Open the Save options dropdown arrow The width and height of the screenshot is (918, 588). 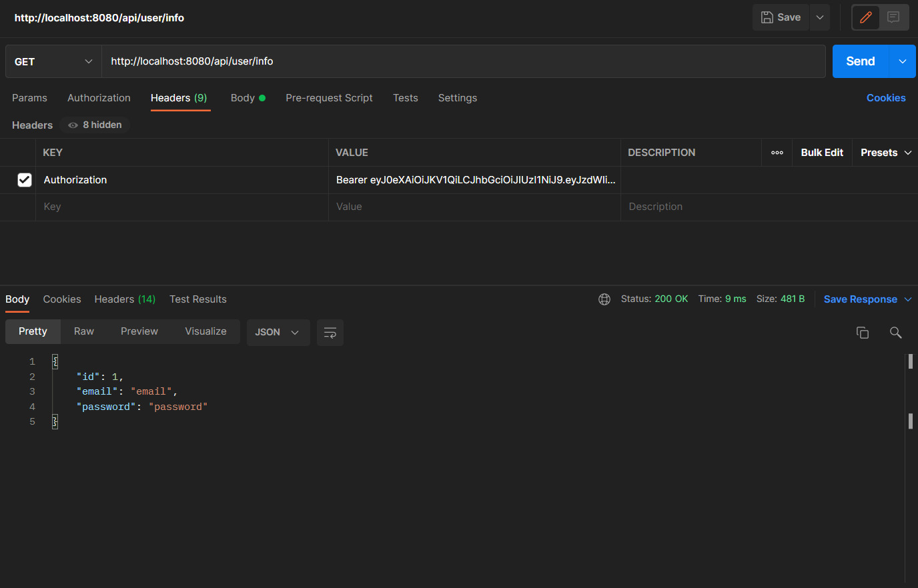pyautogui.click(x=820, y=17)
